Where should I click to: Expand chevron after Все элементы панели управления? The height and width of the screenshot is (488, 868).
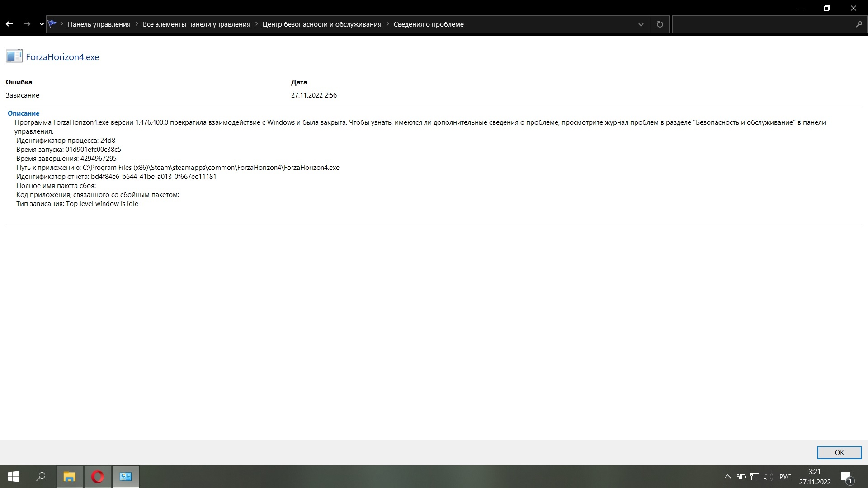(256, 24)
